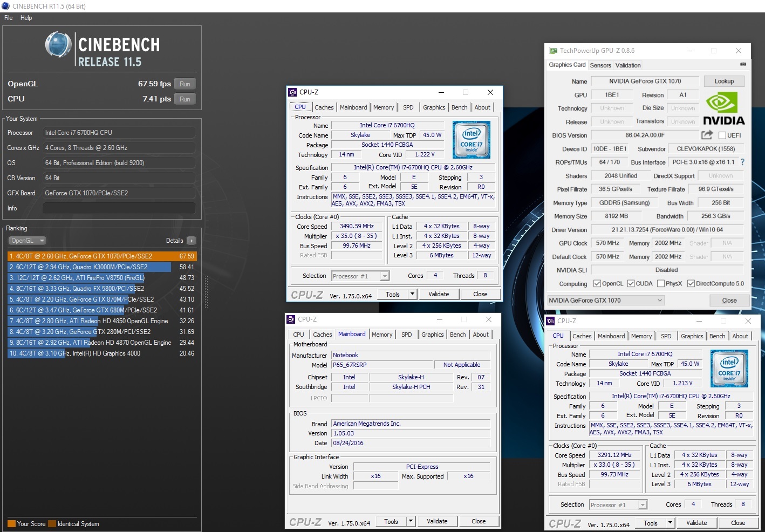Click the GPU-Z title bar app icon
The width and height of the screenshot is (765, 532).
point(553,51)
